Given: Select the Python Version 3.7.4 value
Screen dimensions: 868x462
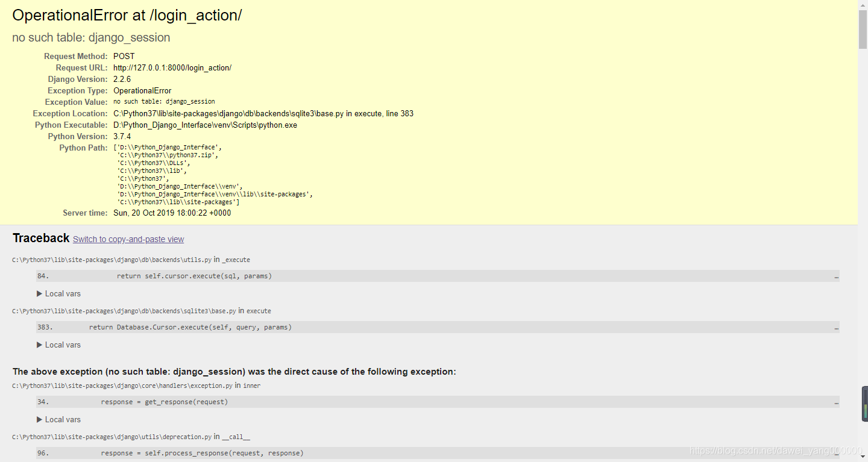Looking at the screenshot, I should click(x=122, y=136).
